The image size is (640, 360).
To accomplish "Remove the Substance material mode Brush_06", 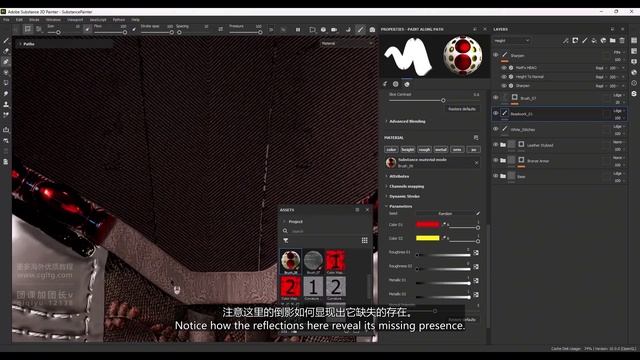I will [x=476, y=163].
